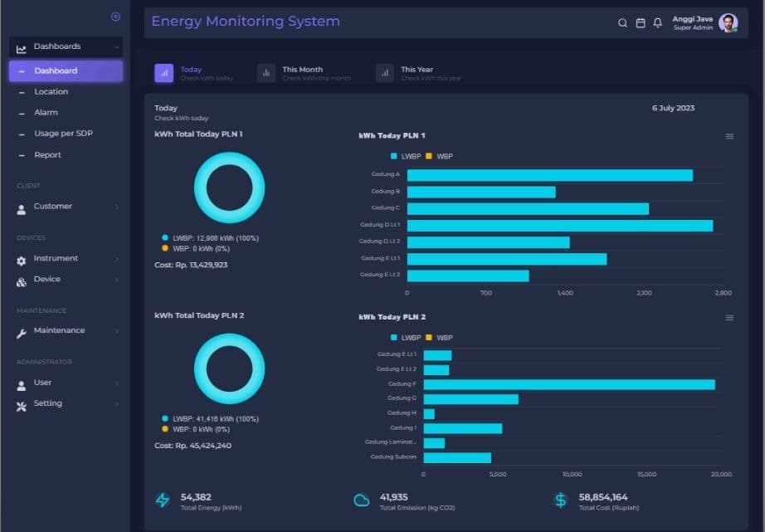Click the Gedung G bar in PLN 2 chart
Screen dimensions: 765x532
[x=470, y=399]
